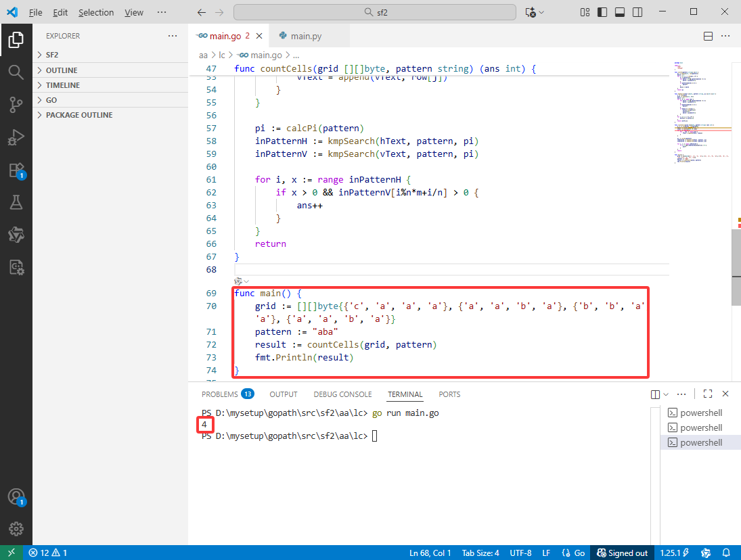Screen dimensions: 741x560
Task: Open the Explorer view in activity bar
Action: tap(16, 40)
